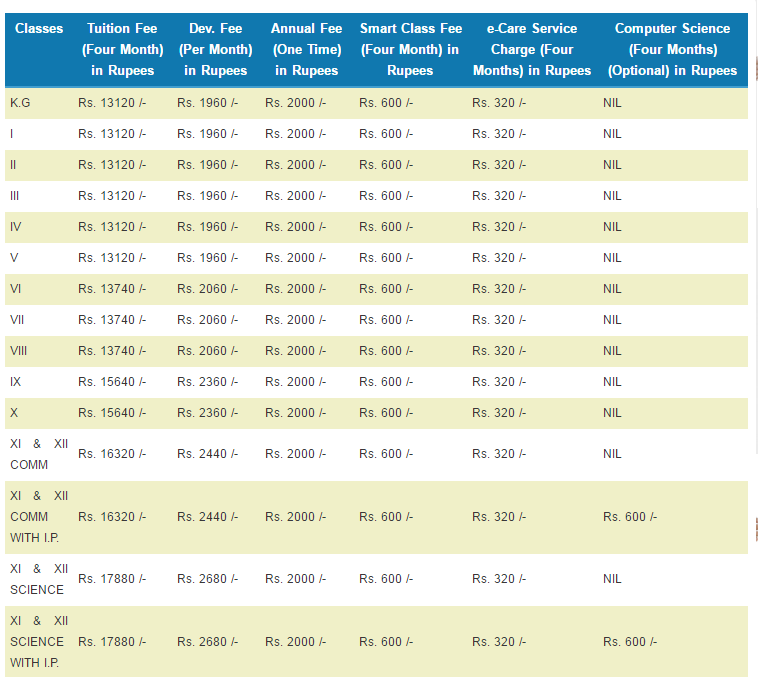Image resolution: width=758 pixels, height=677 pixels.
Task: Select the class X row label
Action: 14,413
